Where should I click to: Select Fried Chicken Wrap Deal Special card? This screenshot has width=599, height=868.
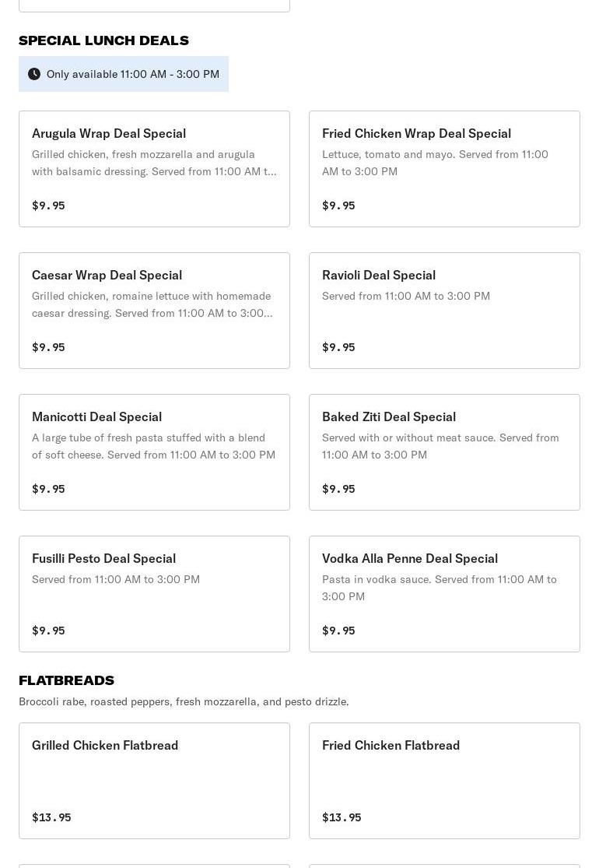coord(444,169)
